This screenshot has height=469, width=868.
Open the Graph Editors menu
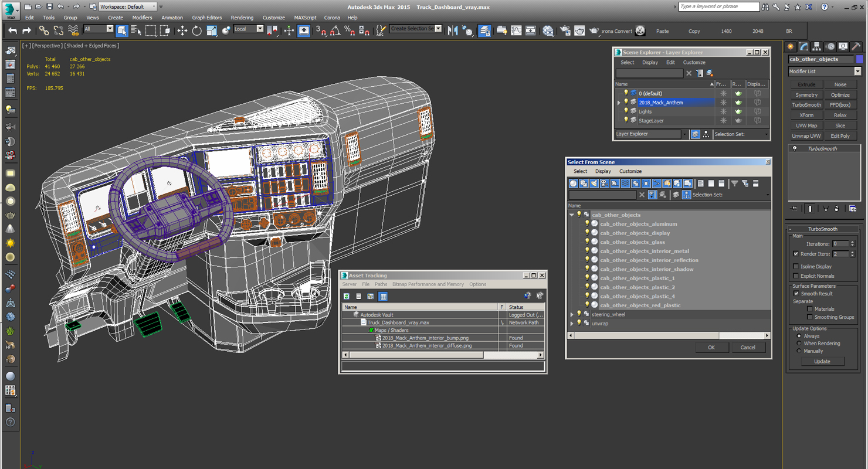(x=207, y=18)
